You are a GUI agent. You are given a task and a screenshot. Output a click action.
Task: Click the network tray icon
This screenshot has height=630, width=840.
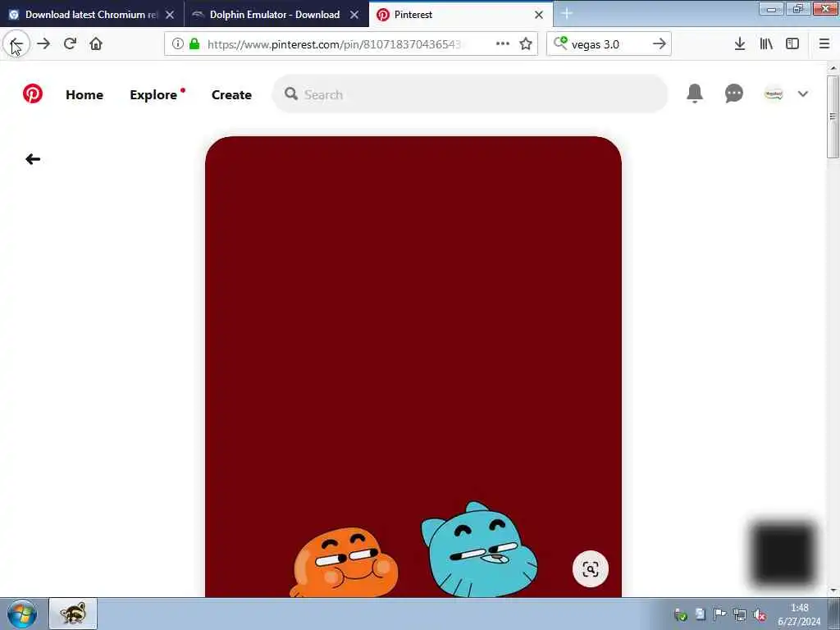[x=740, y=615]
